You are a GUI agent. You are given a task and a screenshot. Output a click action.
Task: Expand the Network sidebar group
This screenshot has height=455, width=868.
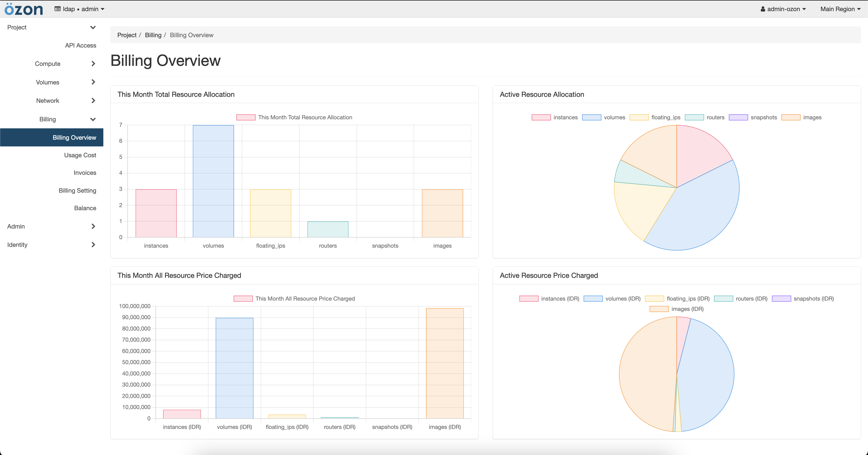click(52, 101)
